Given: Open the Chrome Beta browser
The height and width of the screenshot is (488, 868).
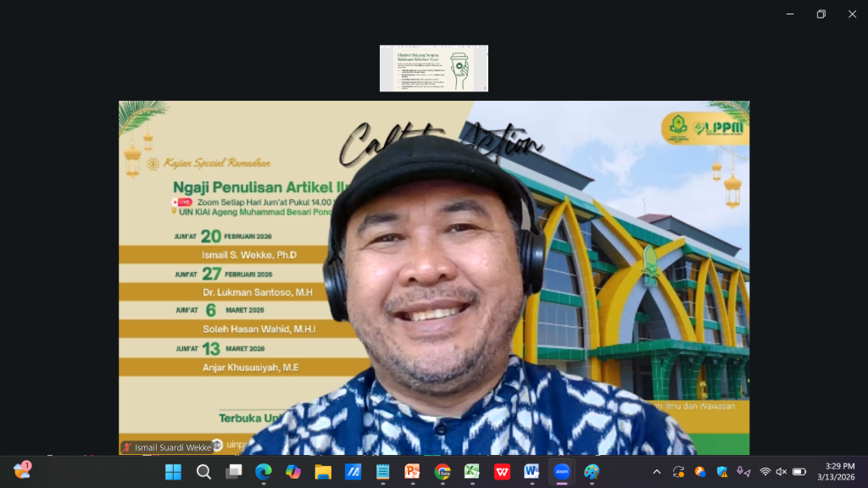Looking at the screenshot, I should click(442, 473).
